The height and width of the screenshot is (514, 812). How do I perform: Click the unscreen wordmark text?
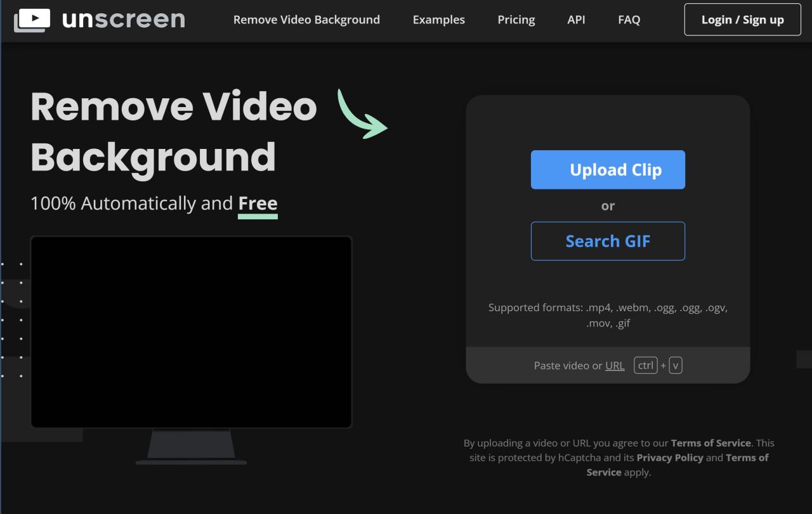coord(124,20)
